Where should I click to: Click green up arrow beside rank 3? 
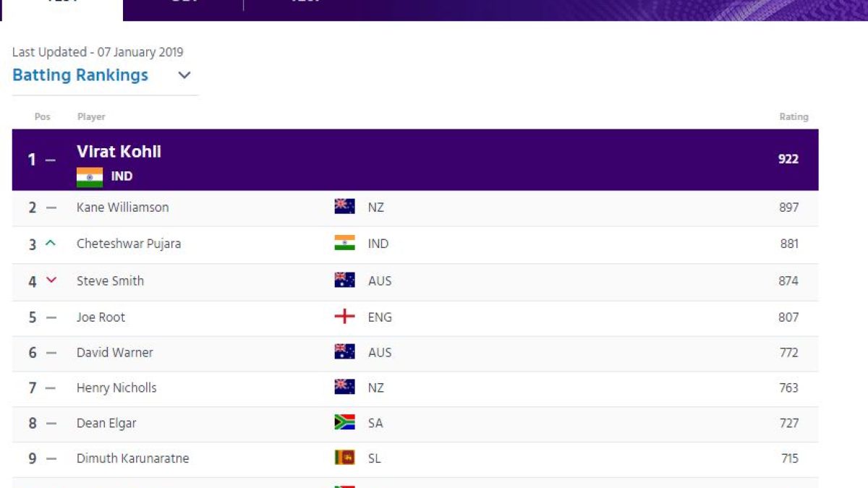(x=50, y=244)
